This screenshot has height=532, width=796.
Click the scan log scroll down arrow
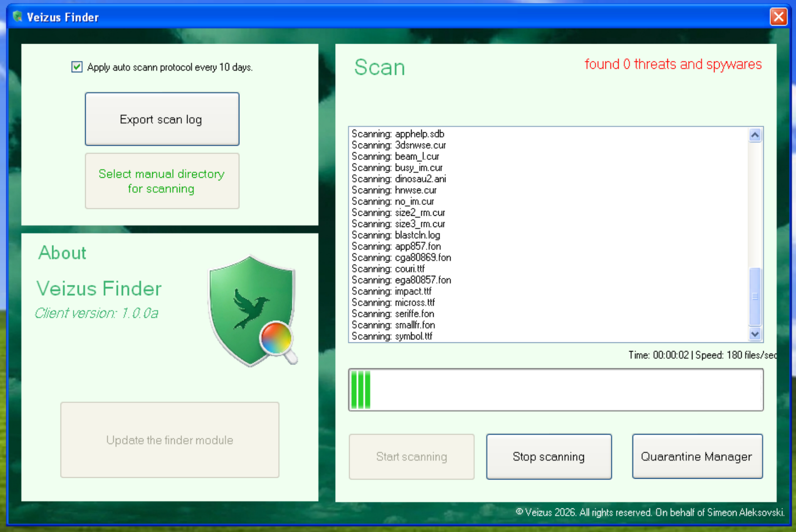click(755, 334)
